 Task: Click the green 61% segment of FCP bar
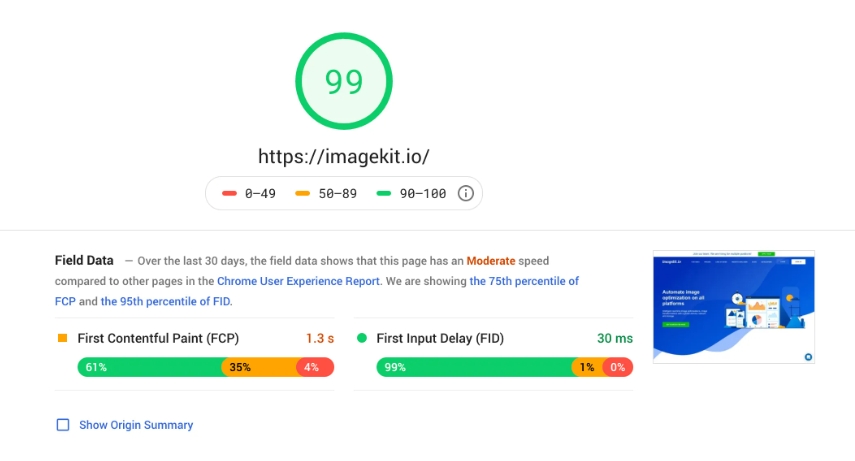[x=150, y=367]
